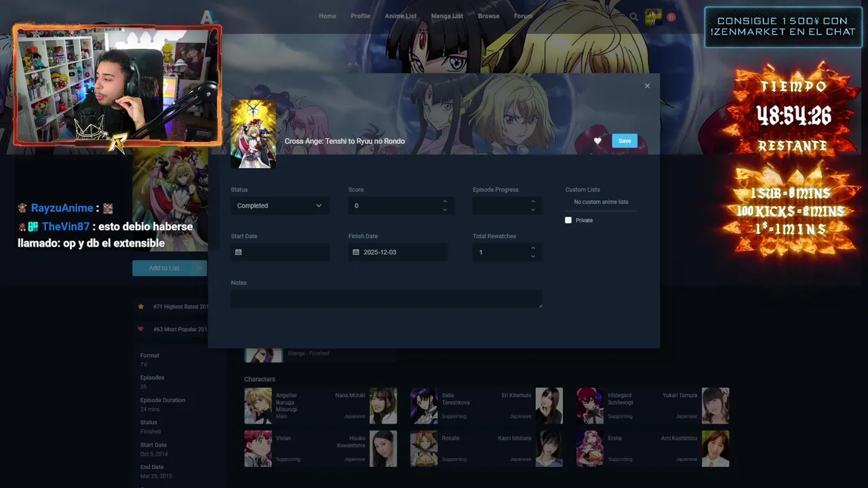
Task: Click the Cross Ange cover in the editor
Action: click(253, 134)
